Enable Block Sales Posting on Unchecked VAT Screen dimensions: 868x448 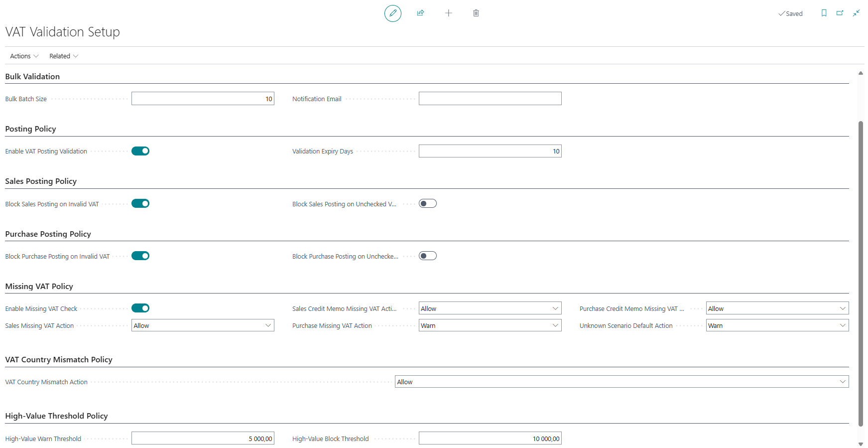428,203
